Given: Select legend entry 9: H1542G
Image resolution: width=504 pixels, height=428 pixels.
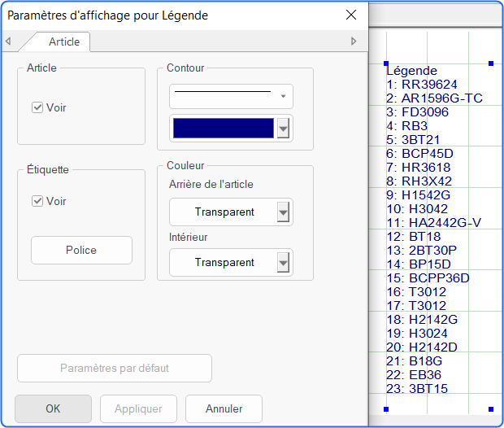Looking at the screenshot, I should coord(418,195).
